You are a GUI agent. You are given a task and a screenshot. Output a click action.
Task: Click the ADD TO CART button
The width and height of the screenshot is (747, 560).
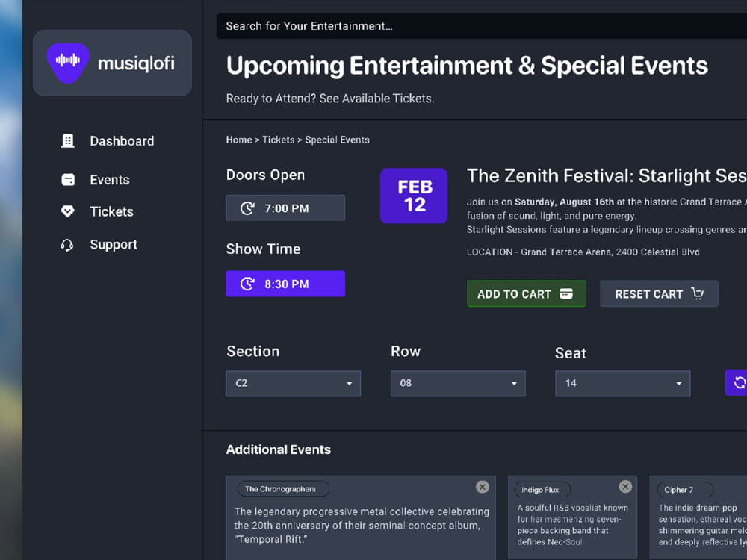[527, 293]
